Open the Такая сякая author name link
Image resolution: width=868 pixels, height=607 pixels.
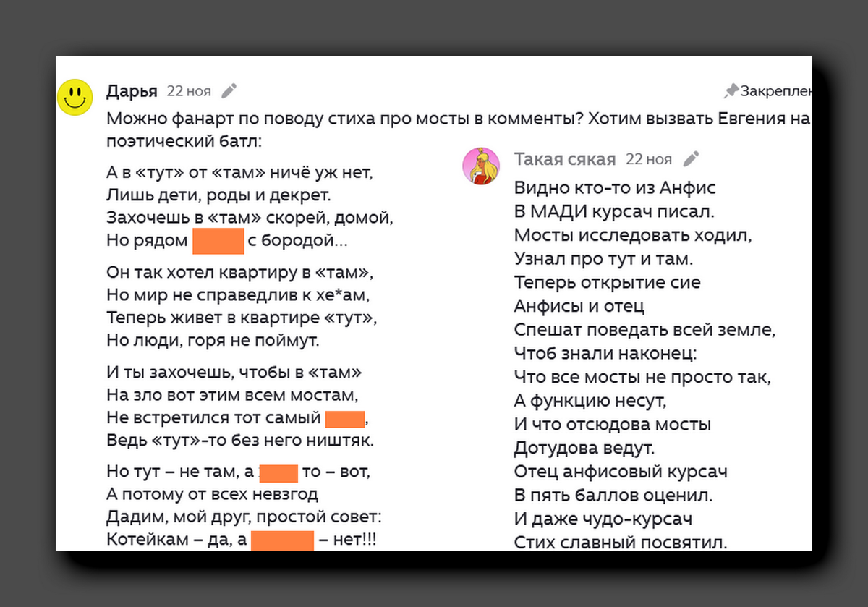pyautogui.click(x=565, y=159)
